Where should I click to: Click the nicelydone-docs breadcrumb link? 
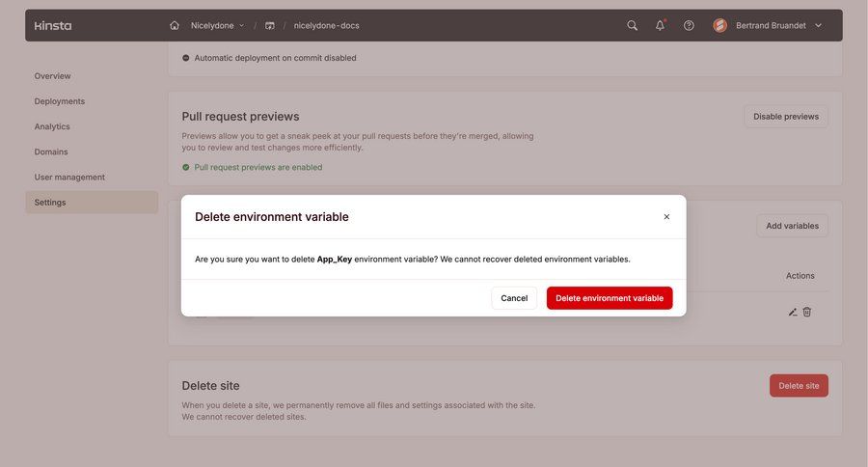pyautogui.click(x=326, y=25)
